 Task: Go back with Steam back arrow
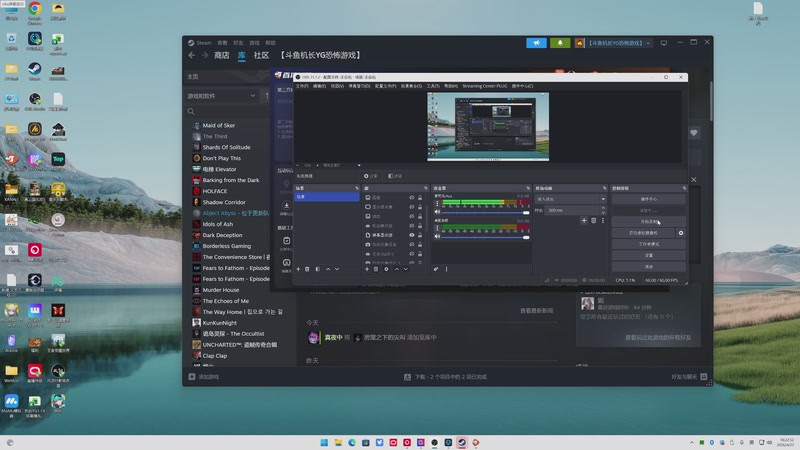click(x=192, y=55)
